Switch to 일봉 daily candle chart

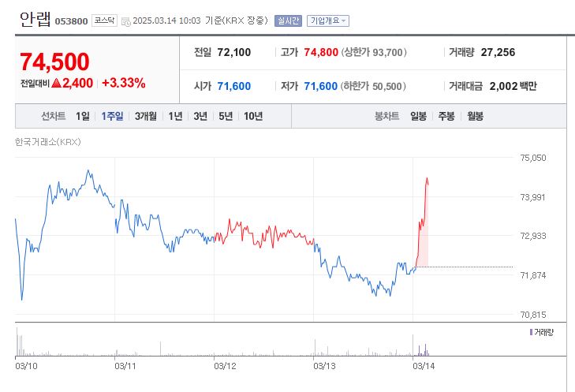point(418,116)
